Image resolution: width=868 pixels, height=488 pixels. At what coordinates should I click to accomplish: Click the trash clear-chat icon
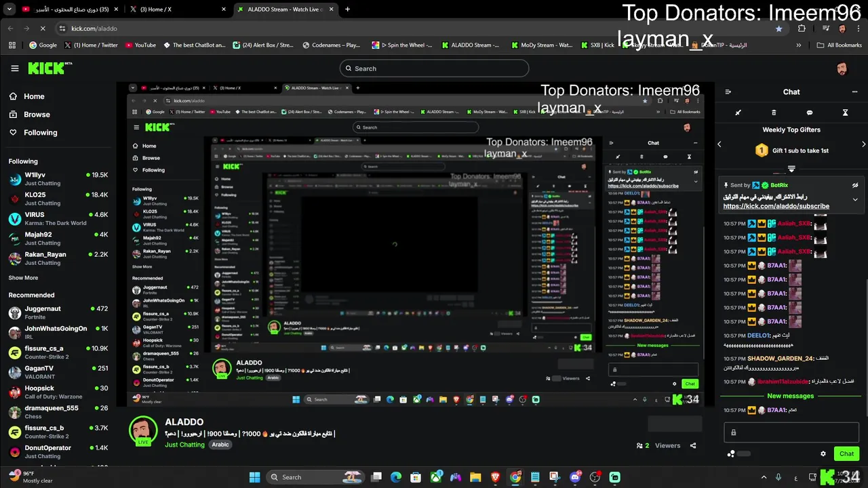tap(774, 113)
